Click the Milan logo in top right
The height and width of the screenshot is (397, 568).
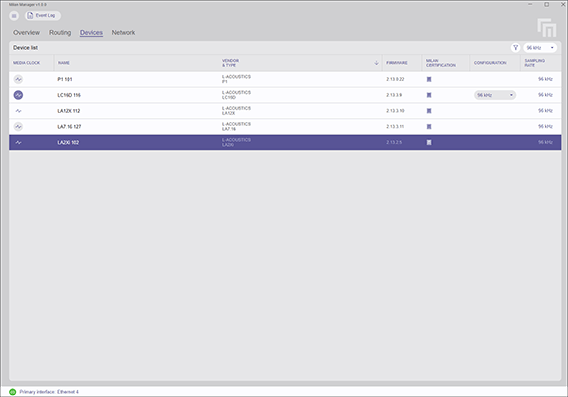click(x=547, y=28)
